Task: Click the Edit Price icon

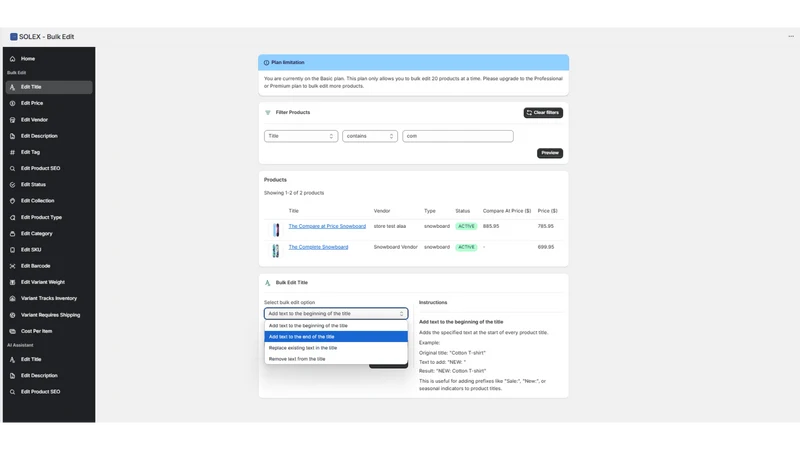Action: click(12, 103)
